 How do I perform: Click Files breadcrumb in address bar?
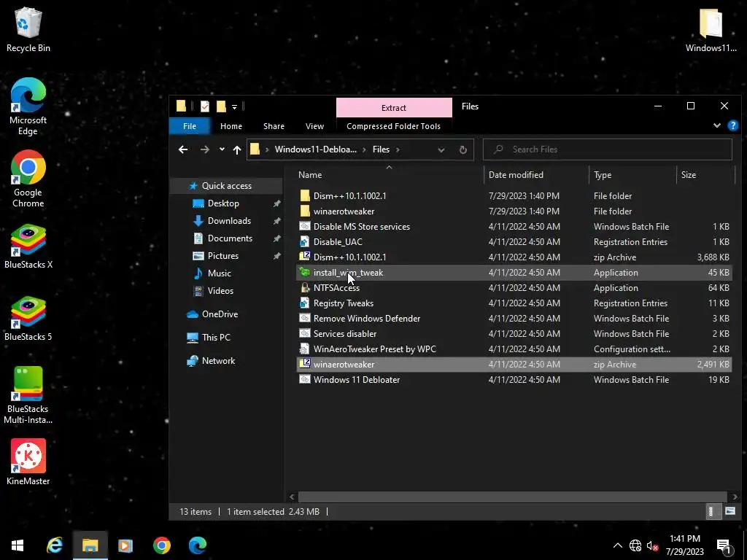[381, 149]
